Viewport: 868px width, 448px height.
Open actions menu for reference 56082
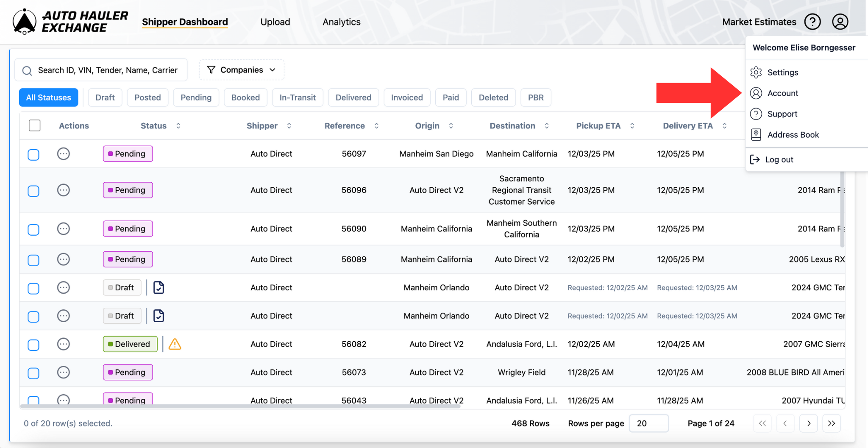[63, 344]
